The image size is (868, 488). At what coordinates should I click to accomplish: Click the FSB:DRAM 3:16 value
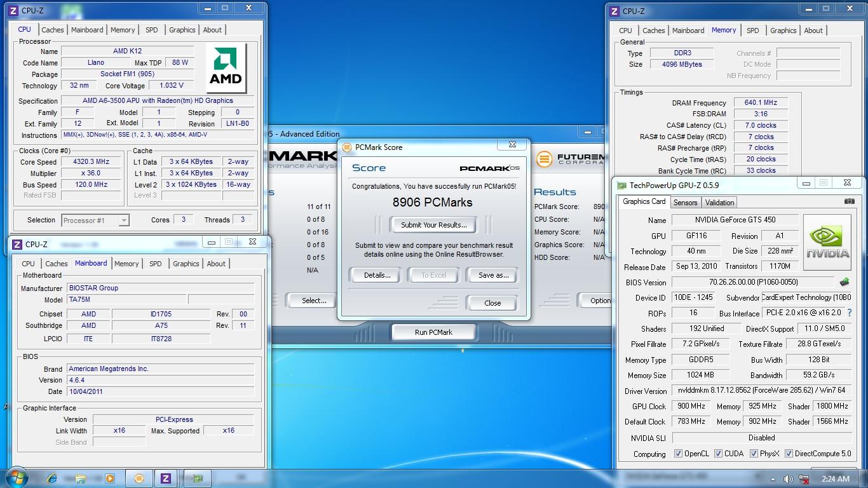tap(761, 114)
